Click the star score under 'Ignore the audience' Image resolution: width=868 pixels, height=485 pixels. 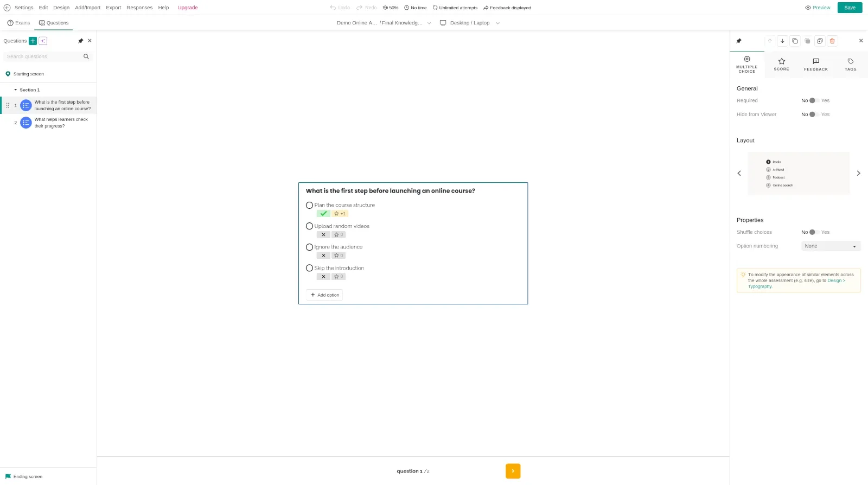click(339, 256)
